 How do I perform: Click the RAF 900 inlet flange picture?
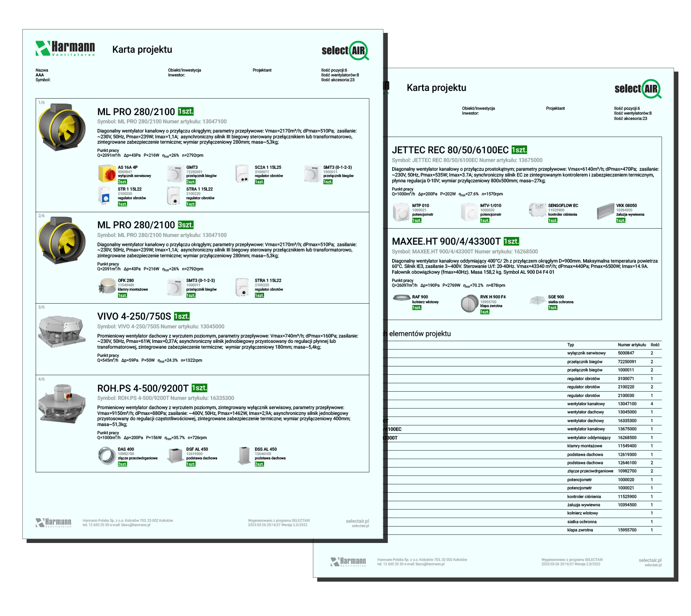[x=401, y=298]
